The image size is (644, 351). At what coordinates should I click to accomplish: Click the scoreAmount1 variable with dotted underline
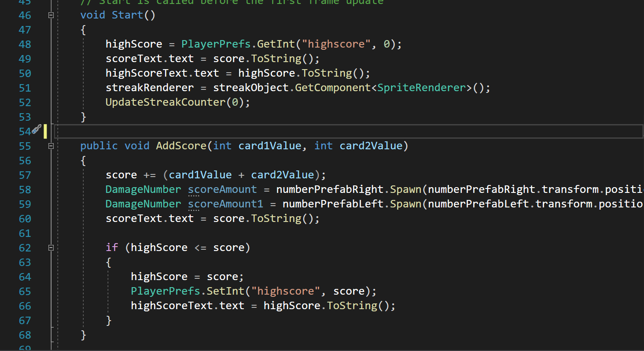(225, 204)
